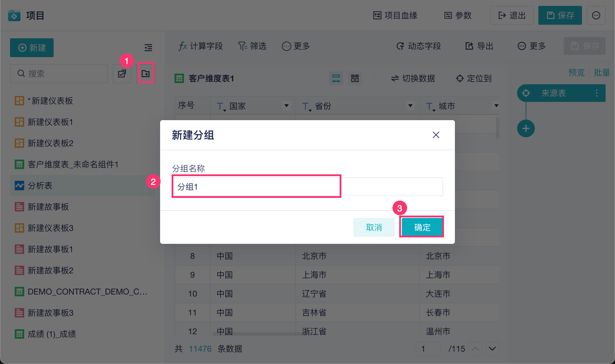This screenshot has width=615, height=364.
Task: Open the top-right ellipsis menu
Action: [x=596, y=15]
